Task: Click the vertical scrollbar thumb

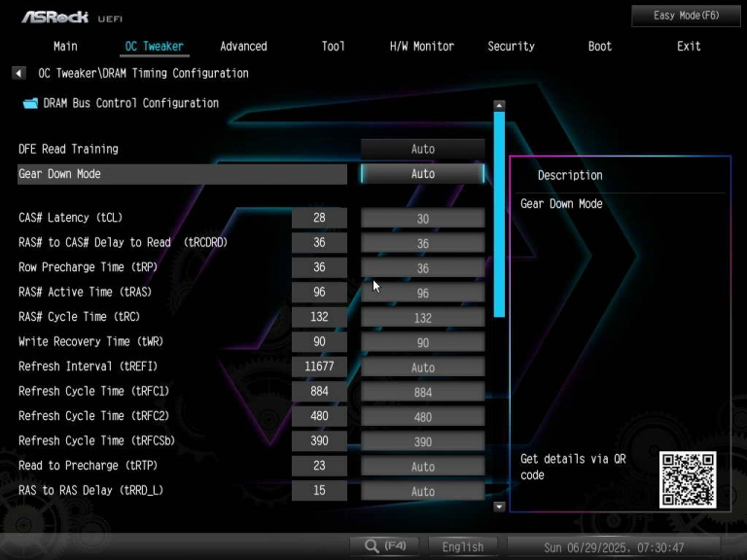Action: click(499, 214)
